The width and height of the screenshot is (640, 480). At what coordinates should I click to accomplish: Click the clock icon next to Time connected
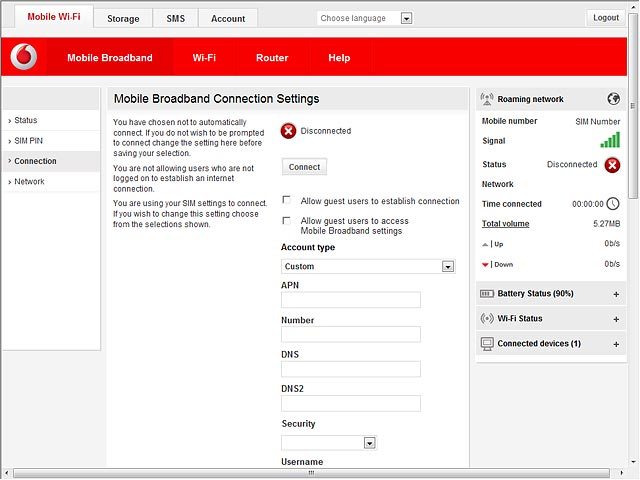(613, 204)
